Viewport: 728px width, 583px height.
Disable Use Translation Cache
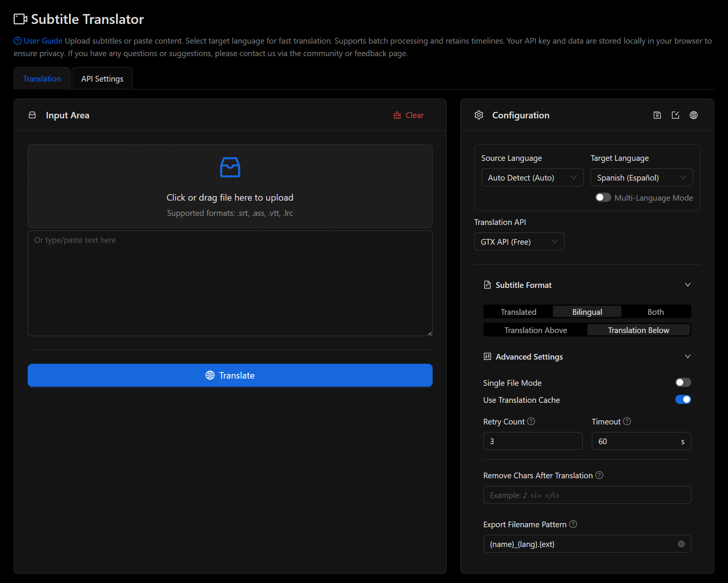[x=682, y=399]
